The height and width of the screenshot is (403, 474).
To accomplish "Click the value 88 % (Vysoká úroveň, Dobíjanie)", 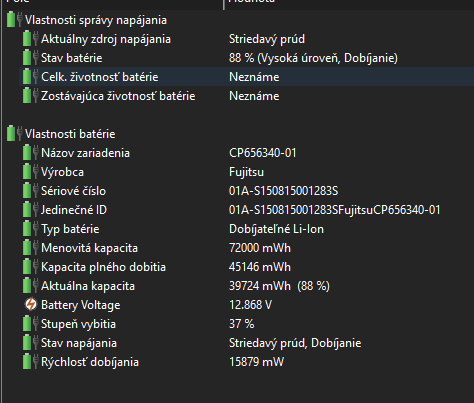I will [313, 58].
